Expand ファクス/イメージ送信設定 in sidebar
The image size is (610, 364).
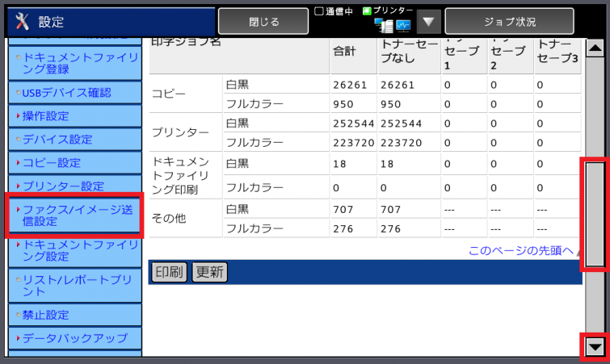(x=73, y=215)
